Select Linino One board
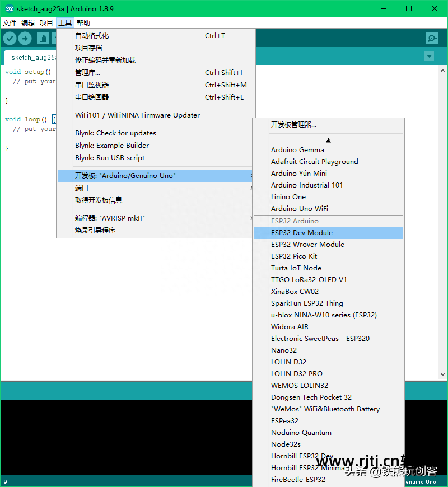The width and height of the screenshot is (448, 487). point(328,197)
